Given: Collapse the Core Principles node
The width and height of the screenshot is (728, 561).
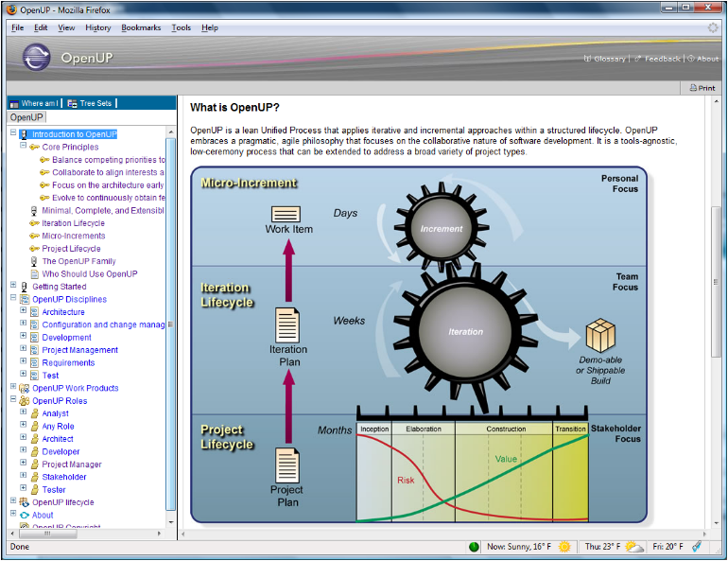Looking at the screenshot, I should click(24, 146).
